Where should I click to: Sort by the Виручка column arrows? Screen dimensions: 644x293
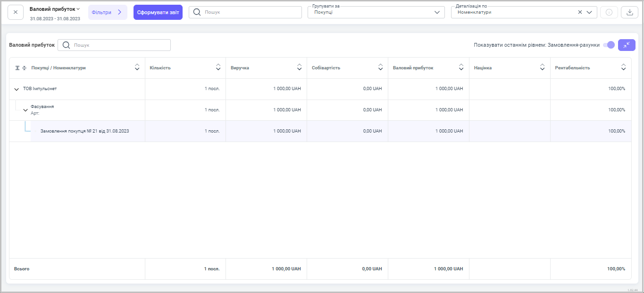pos(299,68)
